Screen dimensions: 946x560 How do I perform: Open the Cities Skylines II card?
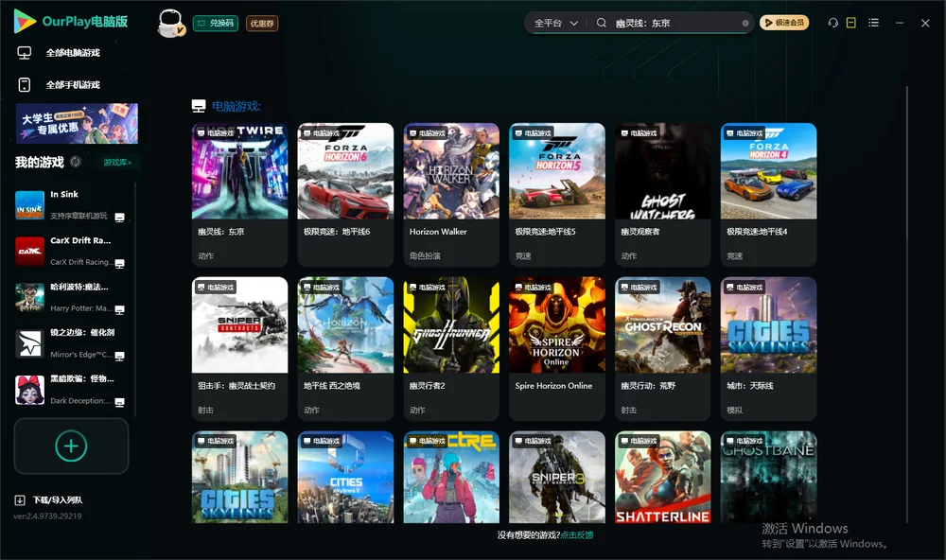click(345, 477)
